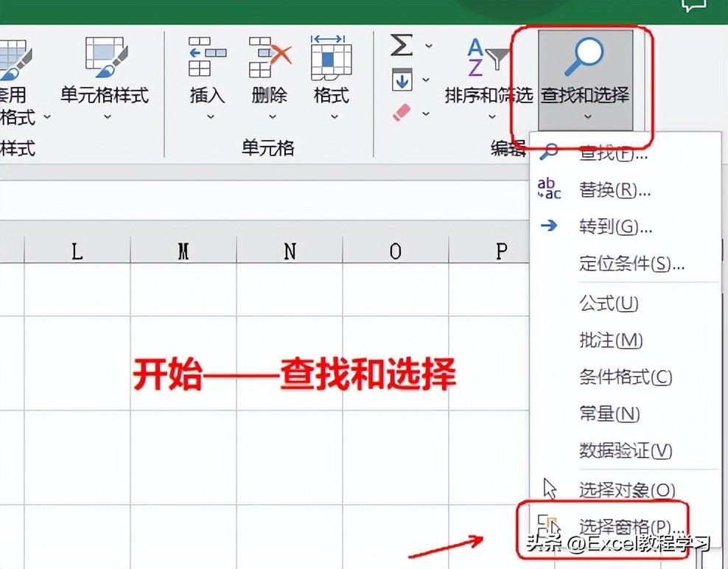728x569 pixels.
Task: Click the Clear eraser icon
Action: coord(402,113)
